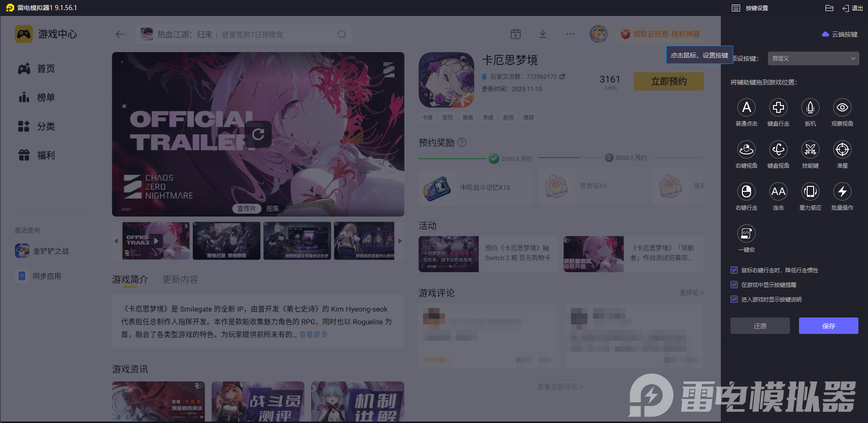Open the 卡厄思梦境 game icon

447,80
